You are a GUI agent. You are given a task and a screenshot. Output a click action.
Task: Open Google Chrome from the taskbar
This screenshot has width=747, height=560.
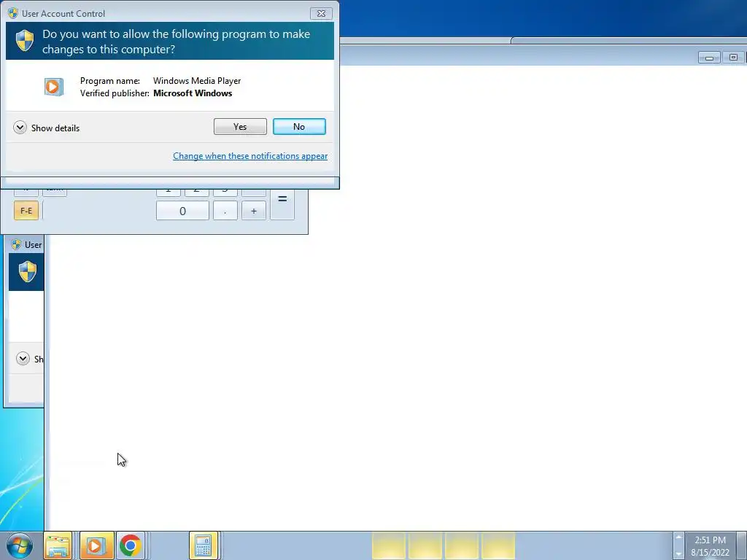130,545
